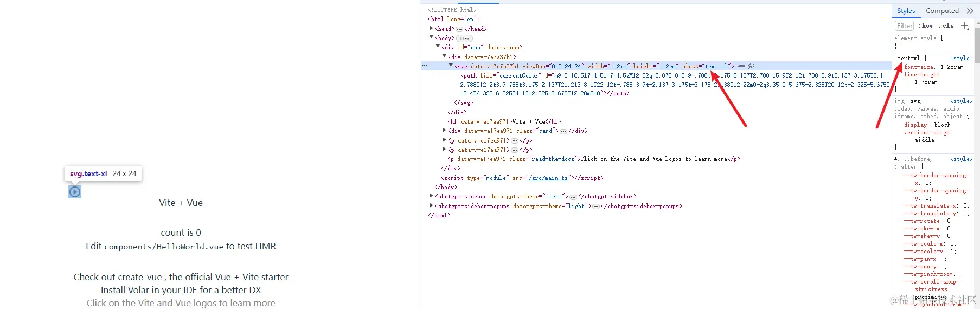Switch to the Styles tab
Screen dimensions: 980x309
[x=906, y=11]
